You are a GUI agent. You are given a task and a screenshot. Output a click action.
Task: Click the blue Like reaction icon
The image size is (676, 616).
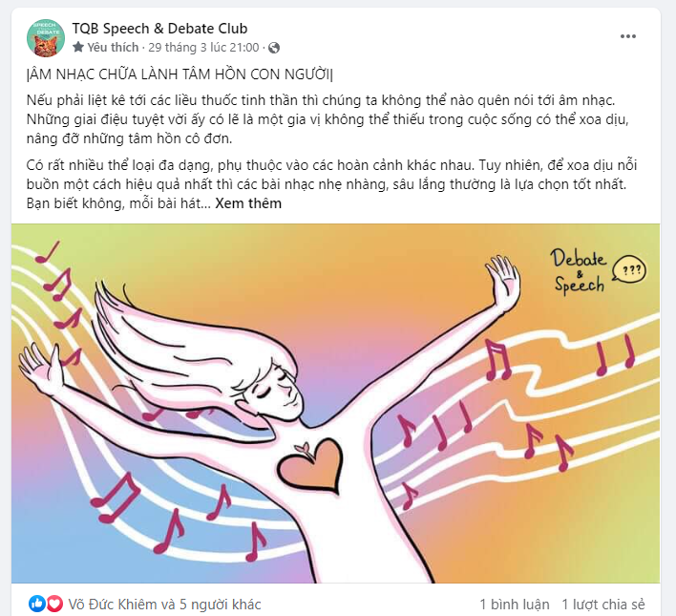[37, 604]
